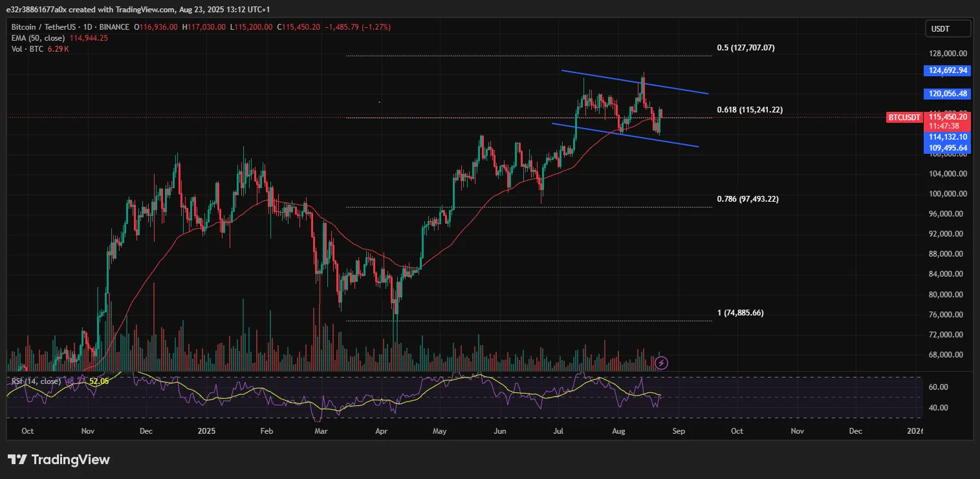Viewport: 980px width, 479px height.
Task: Click the BINANCE exchange name in the legend
Action: pyautogui.click(x=114, y=27)
